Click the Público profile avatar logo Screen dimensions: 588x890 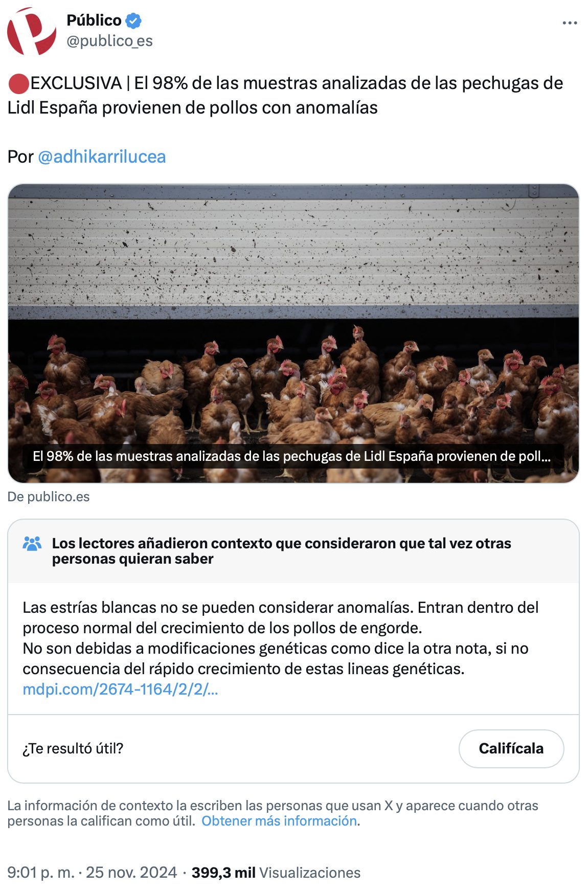pos(32,31)
